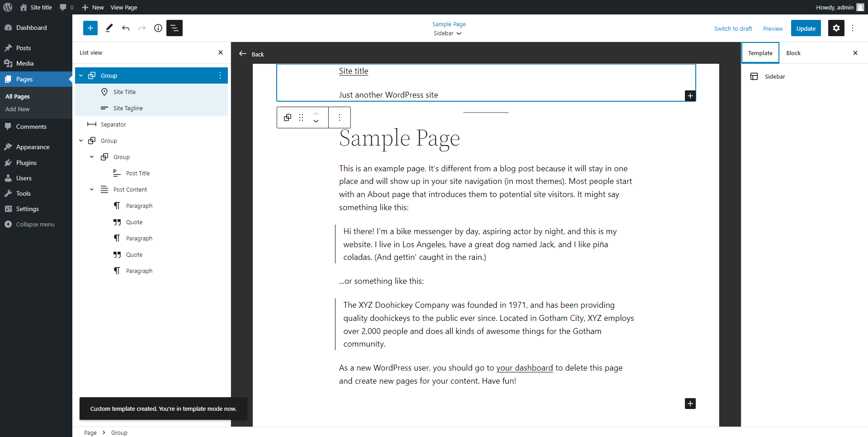The height and width of the screenshot is (437, 868).
Task: Toggle the Settings gear sidebar
Action: tap(836, 28)
